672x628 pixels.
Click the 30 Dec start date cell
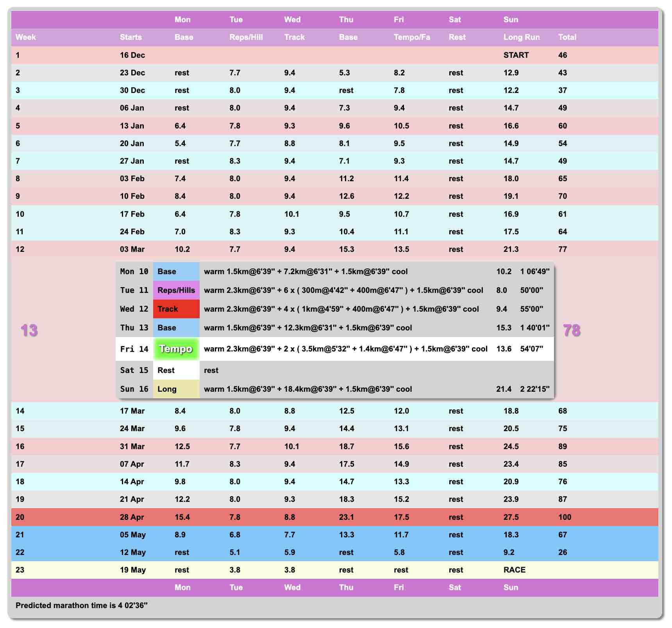132,90
